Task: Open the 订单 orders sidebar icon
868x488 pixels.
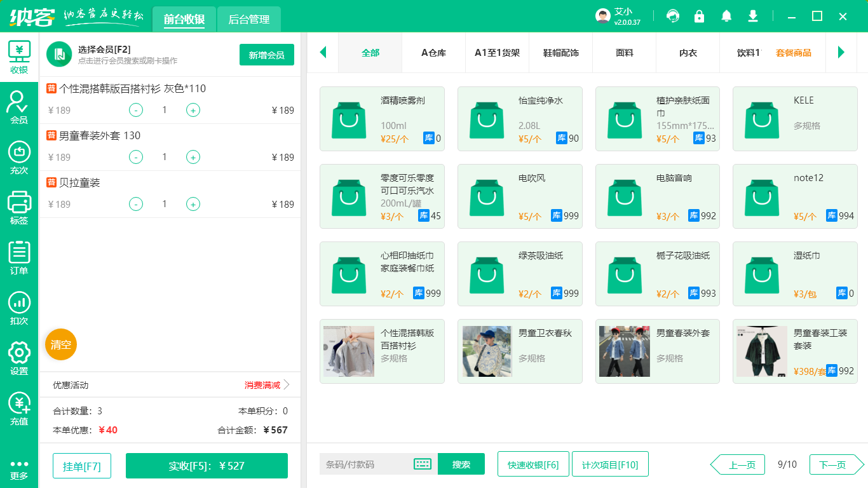Action: [19, 258]
